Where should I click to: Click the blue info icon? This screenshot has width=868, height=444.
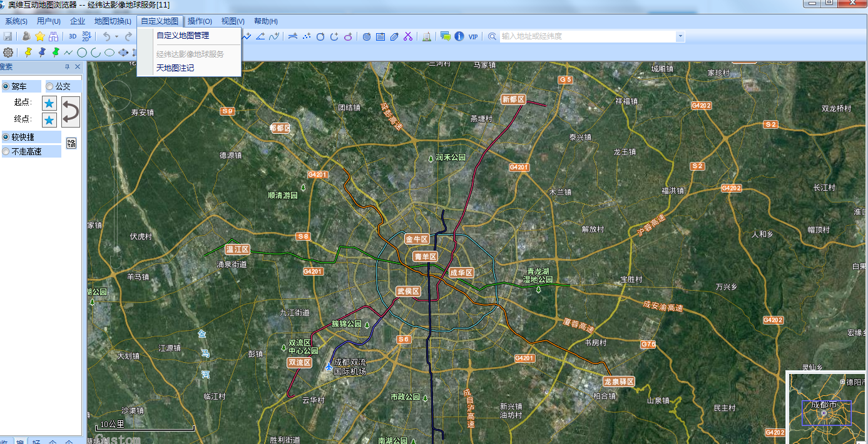(459, 36)
